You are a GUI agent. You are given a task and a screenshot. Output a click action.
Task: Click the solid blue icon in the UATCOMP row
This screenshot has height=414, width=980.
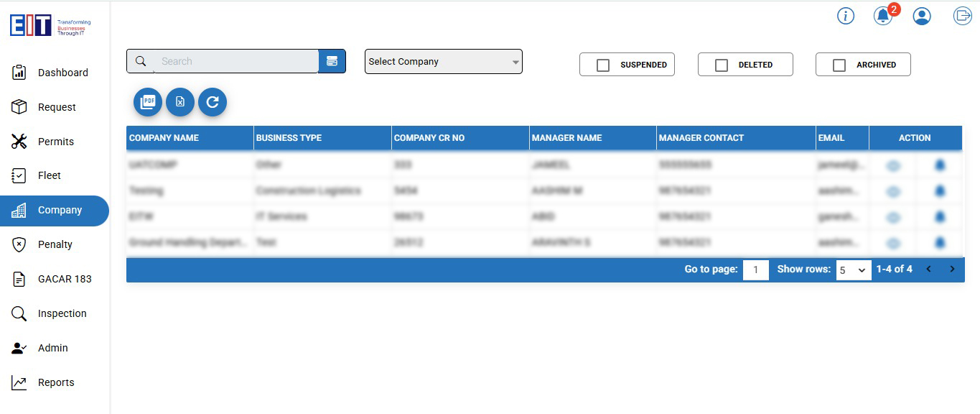click(x=940, y=165)
